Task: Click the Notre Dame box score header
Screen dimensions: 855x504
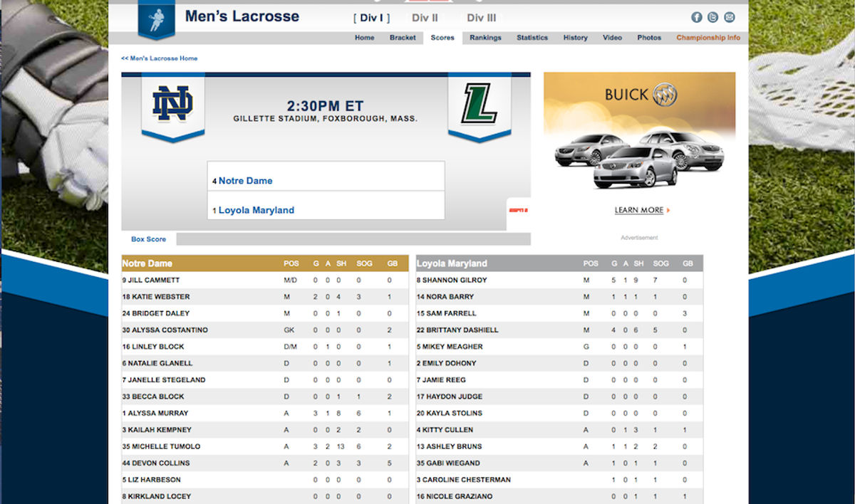Action: pyautogui.click(x=265, y=263)
